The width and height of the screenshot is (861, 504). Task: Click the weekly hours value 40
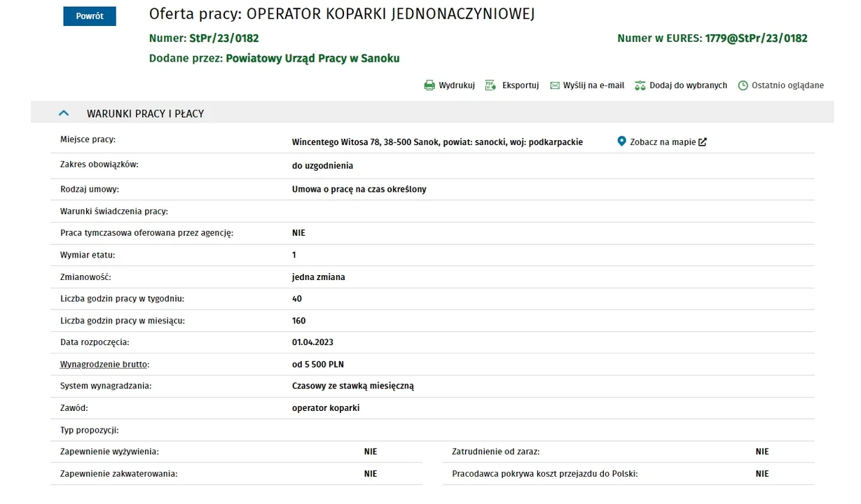tap(297, 299)
